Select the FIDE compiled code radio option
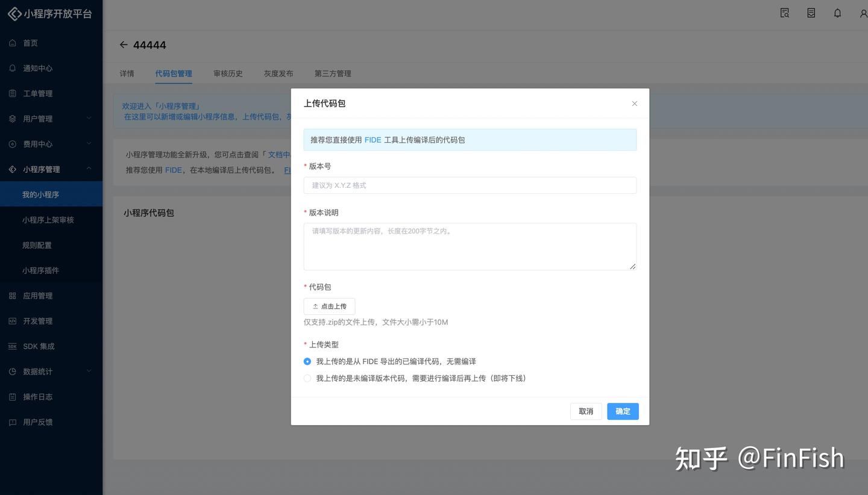This screenshot has width=868, height=495. (307, 361)
